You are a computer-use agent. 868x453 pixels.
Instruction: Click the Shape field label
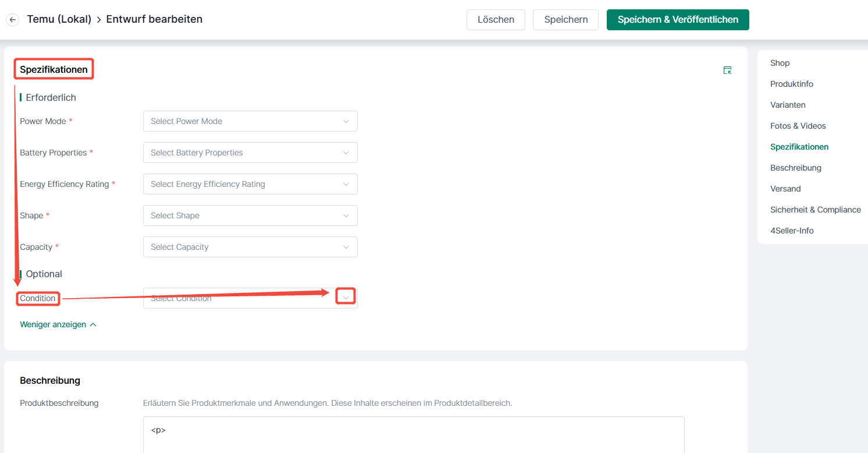click(x=31, y=215)
